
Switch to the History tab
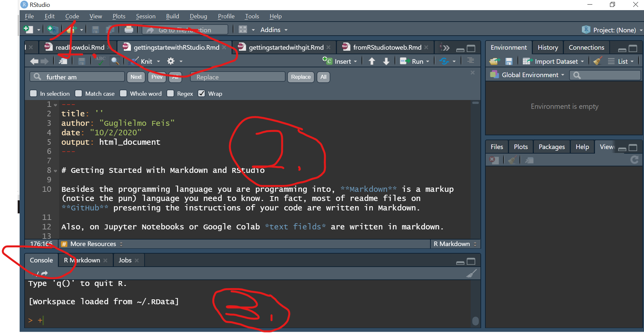[x=548, y=47]
